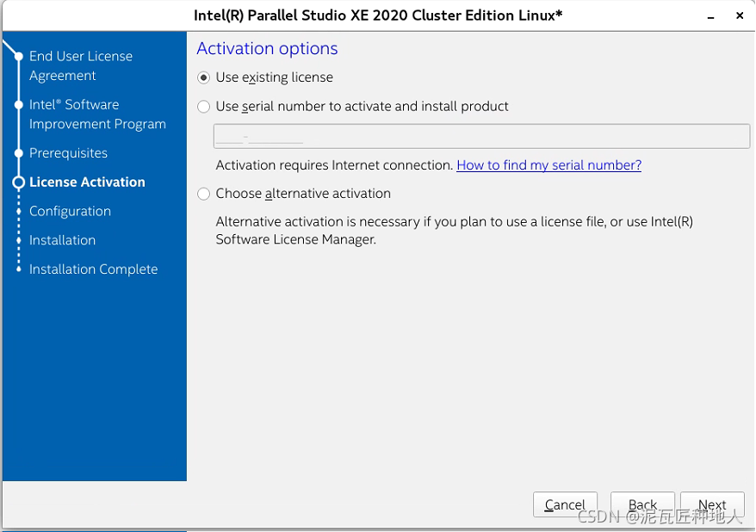Click the Installation step marker
Image resolution: width=756 pixels, height=532 pixels.
pos(19,240)
